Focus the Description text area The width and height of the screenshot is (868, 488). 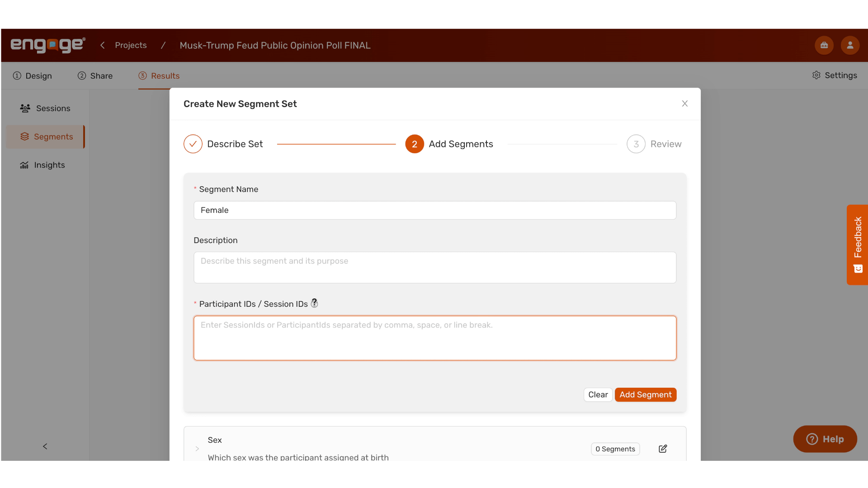pyautogui.click(x=435, y=267)
